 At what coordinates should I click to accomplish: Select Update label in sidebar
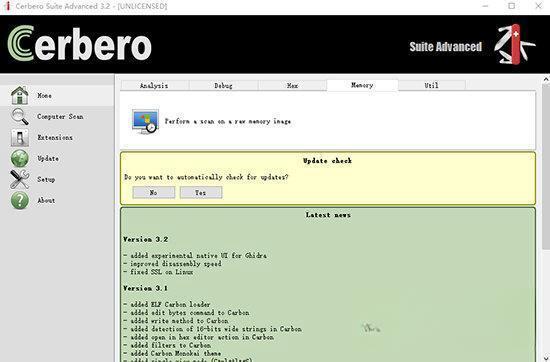click(48, 159)
